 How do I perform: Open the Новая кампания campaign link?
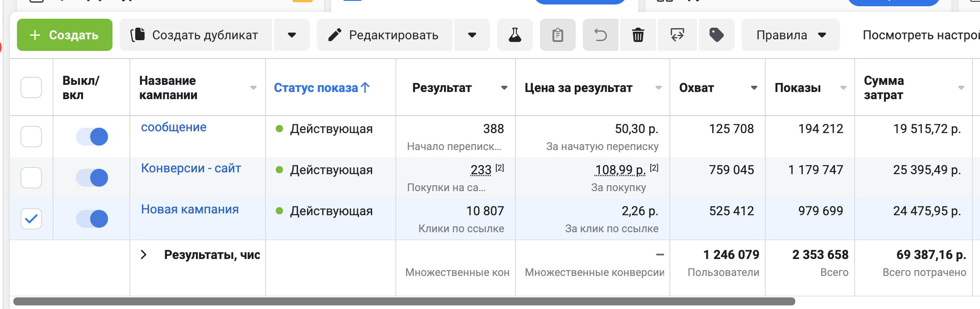[190, 209]
